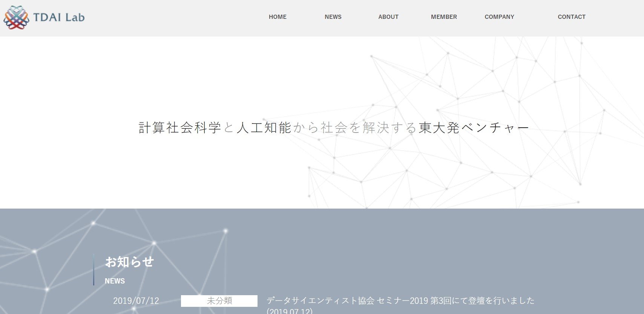Click the お知らせ section heading
The height and width of the screenshot is (314, 644).
tap(129, 262)
